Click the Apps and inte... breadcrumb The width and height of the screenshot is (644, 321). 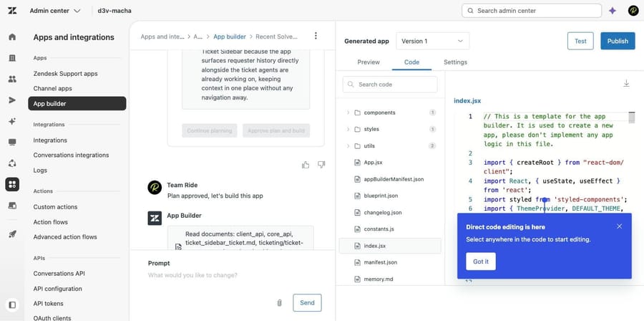(162, 37)
